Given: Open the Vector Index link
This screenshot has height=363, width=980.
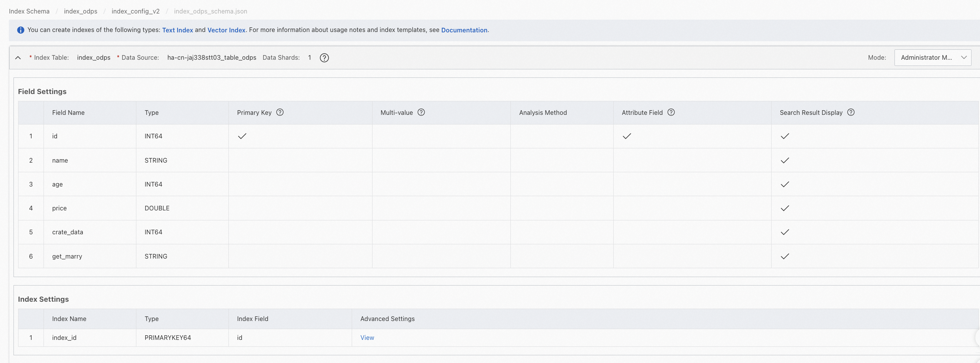Looking at the screenshot, I should [226, 30].
